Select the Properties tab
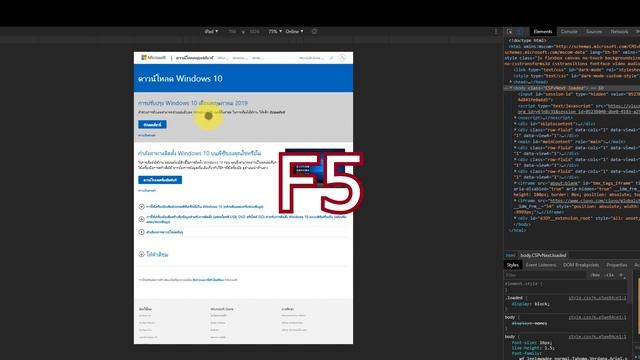Image resolution: width=640 pixels, height=360 pixels. coord(616,265)
